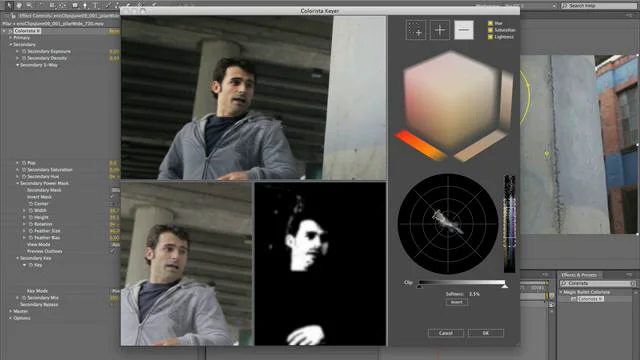Toggle the Lightness checkbox in keyer
The image size is (640, 360).
pyautogui.click(x=490, y=37)
